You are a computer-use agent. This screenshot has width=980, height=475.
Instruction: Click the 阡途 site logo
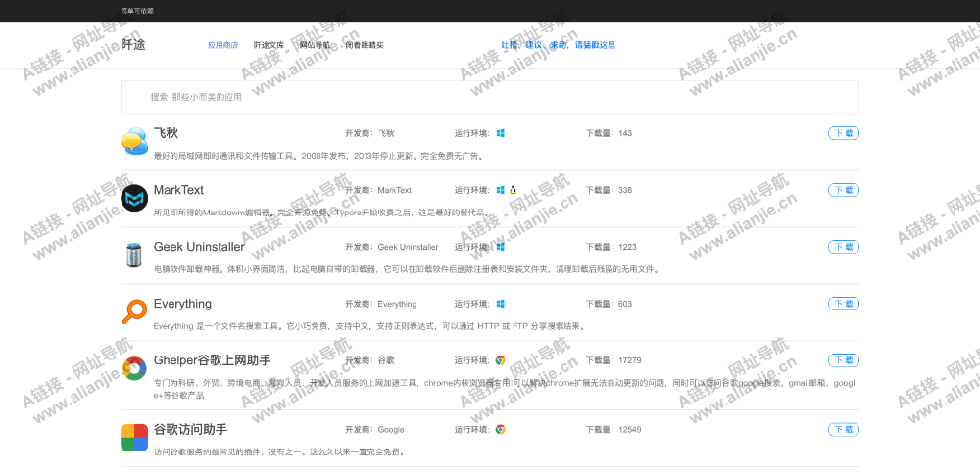133,45
